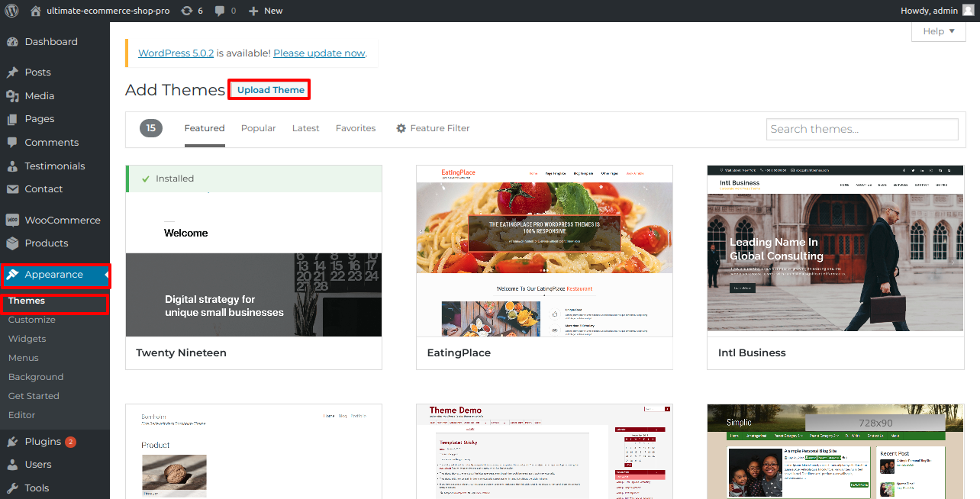
Task: Click the Add Themes heading
Action: pos(175,90)
